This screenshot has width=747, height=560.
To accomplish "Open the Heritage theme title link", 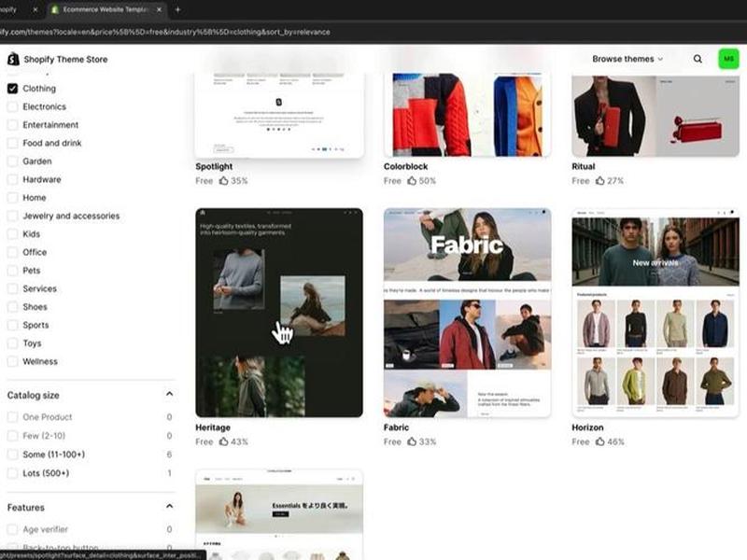I will coord(213,427).
